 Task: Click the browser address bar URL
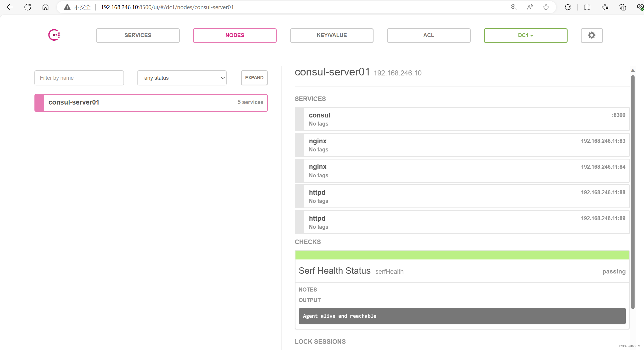pyautogui.click(x=167, y=7)
